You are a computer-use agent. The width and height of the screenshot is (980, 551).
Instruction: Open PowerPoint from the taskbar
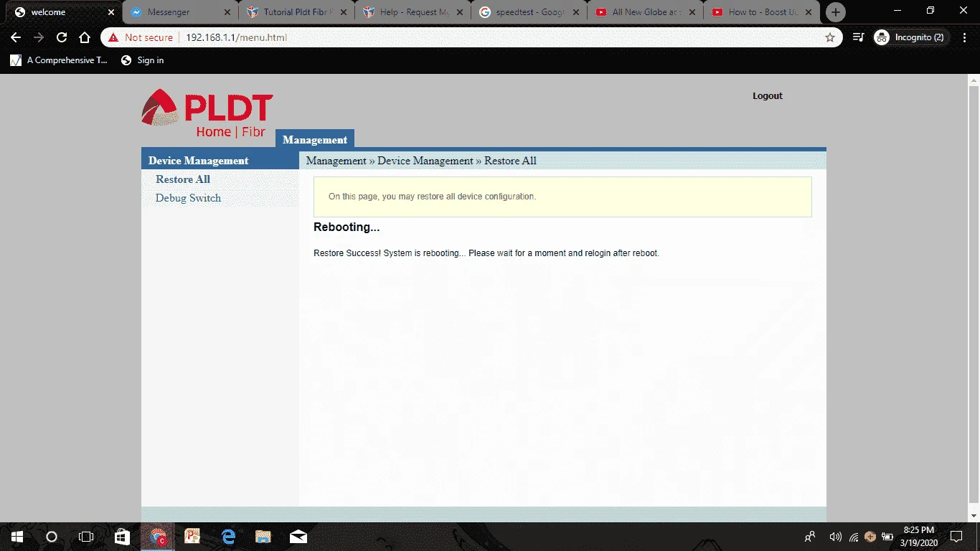[192, 536]
